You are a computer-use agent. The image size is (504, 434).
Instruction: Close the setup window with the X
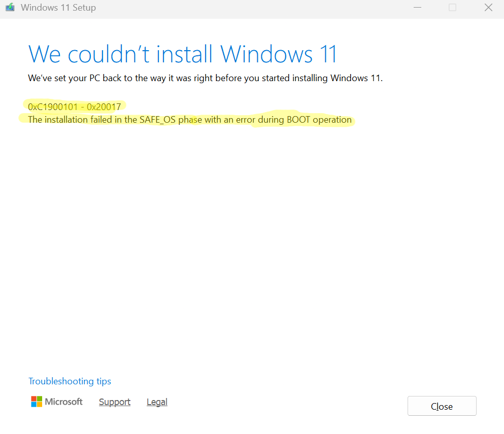[x=488, y=7]
